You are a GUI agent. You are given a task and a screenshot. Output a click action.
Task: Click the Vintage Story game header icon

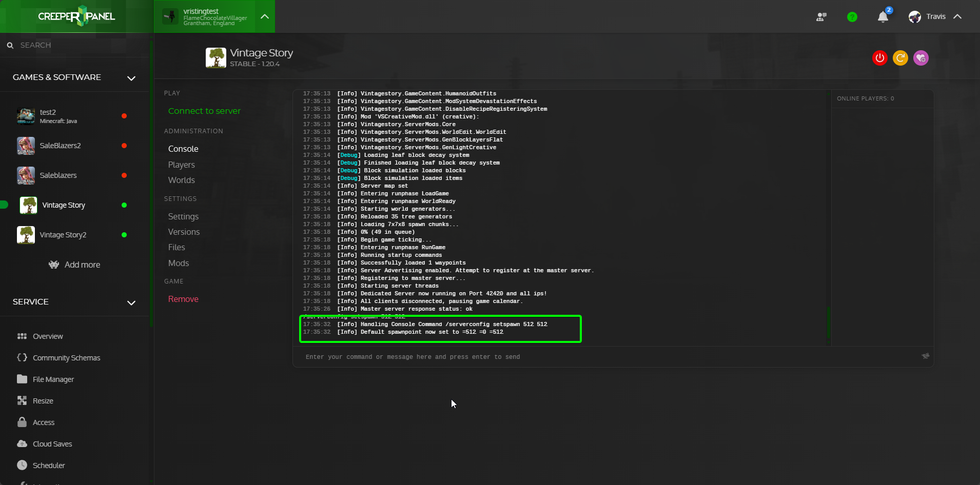[216, 58]
